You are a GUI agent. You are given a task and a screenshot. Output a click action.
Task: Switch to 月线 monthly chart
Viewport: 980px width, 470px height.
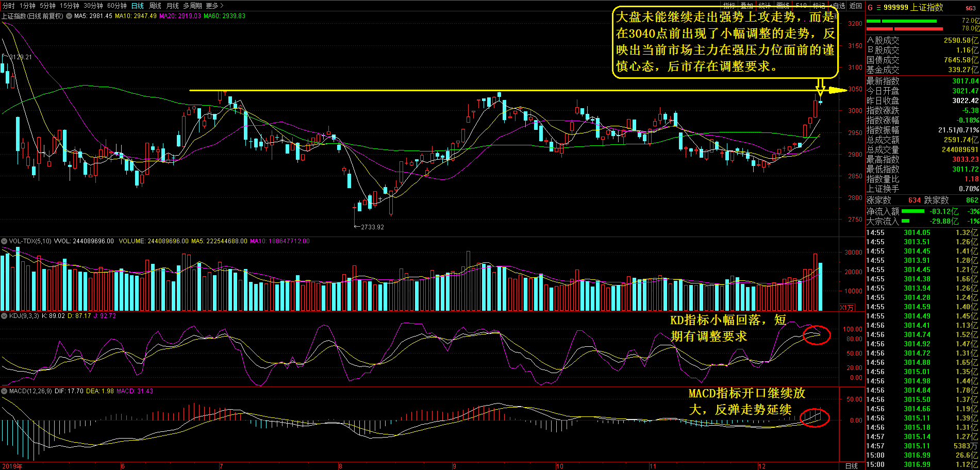[x=172, y=6]
